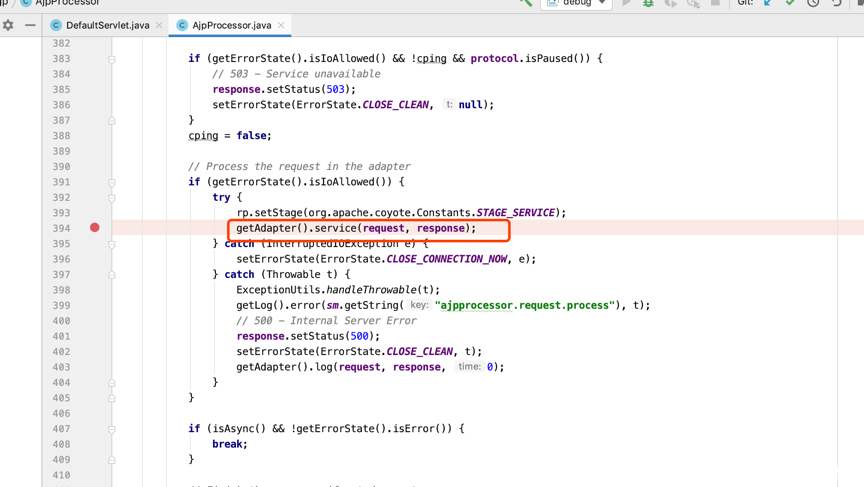Screen dimensions: 864x487
Task: Update project via blue Git arrow
Action: click(768, 3)
